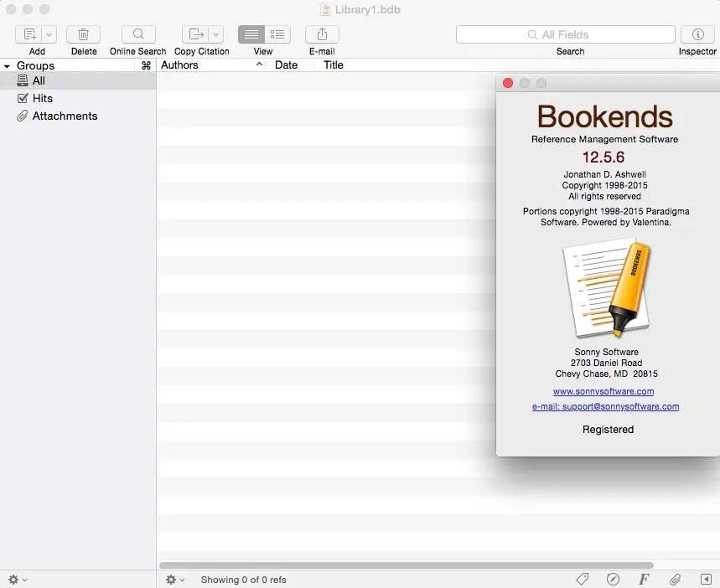
Task: Click the Delete trash icon
Action: pos(84,34)
